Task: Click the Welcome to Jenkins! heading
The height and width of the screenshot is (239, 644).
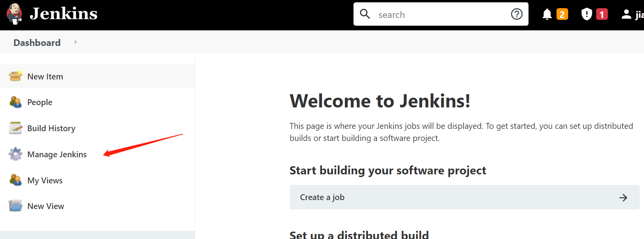Action: pyautogui.click(x=380, y=101)
